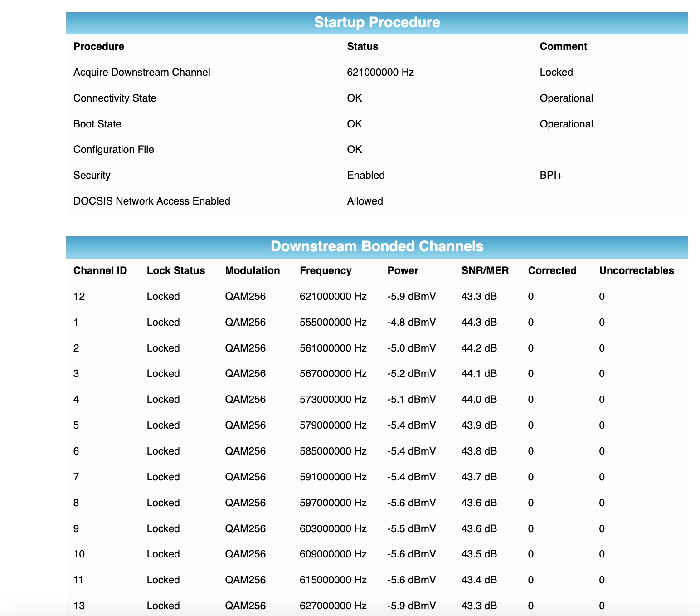This screenshot has width=700, height=616.
Task: Click the DOCSIS Network Access Enabled entry
Action: 151,200
